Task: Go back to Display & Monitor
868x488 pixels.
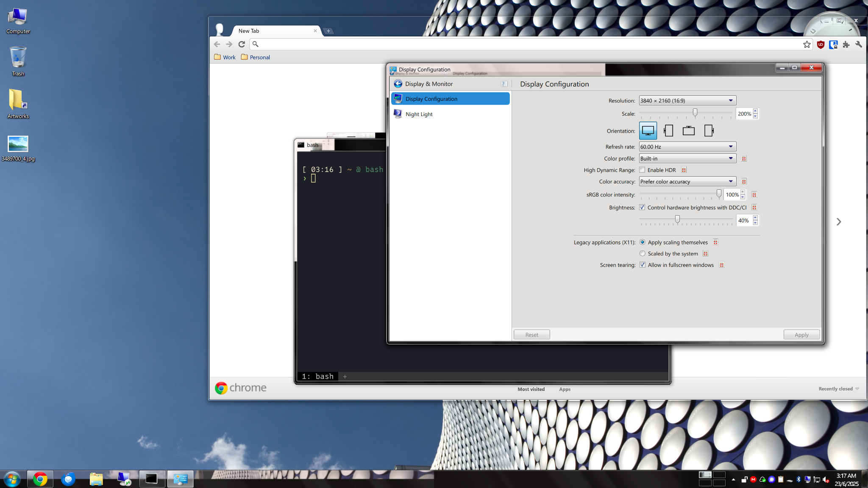Action: tap(398, 84)
